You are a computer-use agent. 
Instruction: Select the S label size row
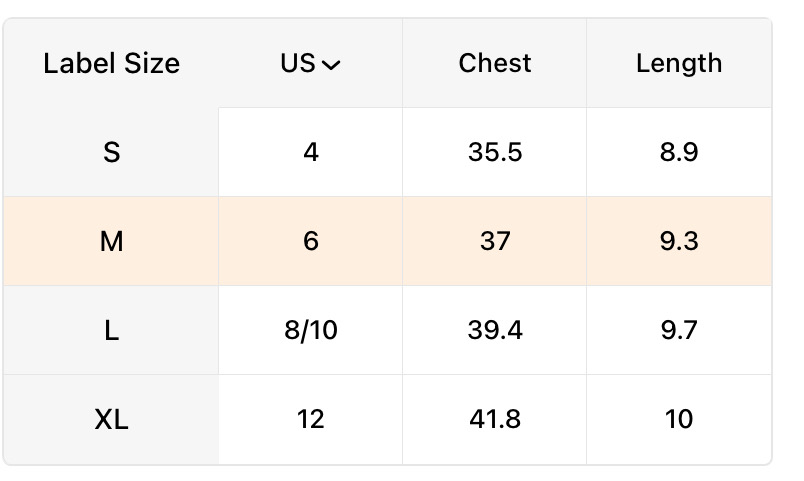[x=111, y=153]
